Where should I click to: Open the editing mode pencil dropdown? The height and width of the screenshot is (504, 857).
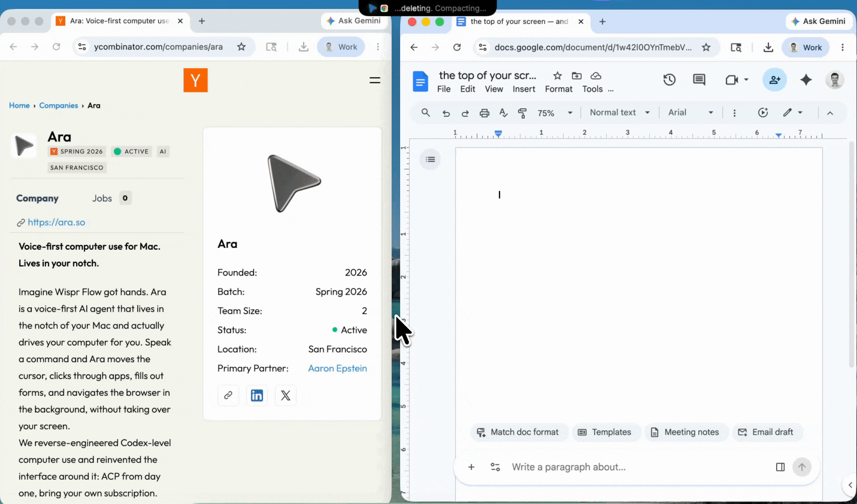point(793,112)
